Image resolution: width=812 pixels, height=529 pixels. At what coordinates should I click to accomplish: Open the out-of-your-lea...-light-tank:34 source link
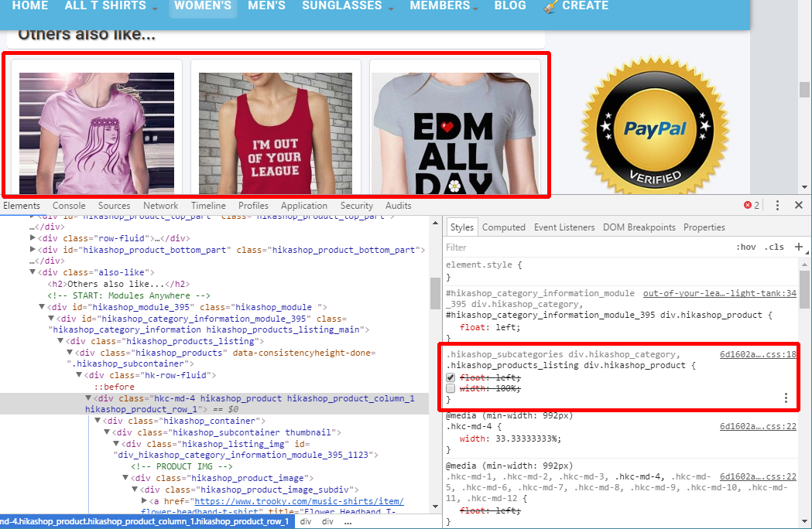[x=719, y=293]
